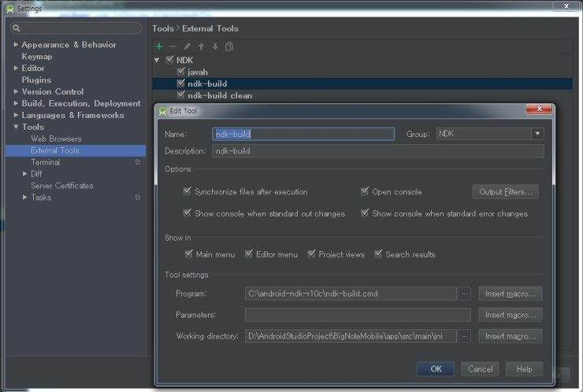Click the Program path field

point(351,294)
